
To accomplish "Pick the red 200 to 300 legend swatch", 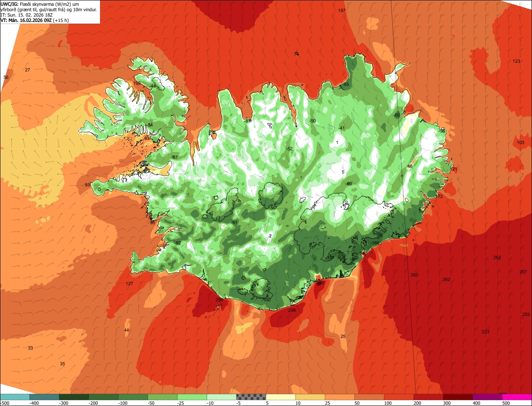I will point(428,397).
